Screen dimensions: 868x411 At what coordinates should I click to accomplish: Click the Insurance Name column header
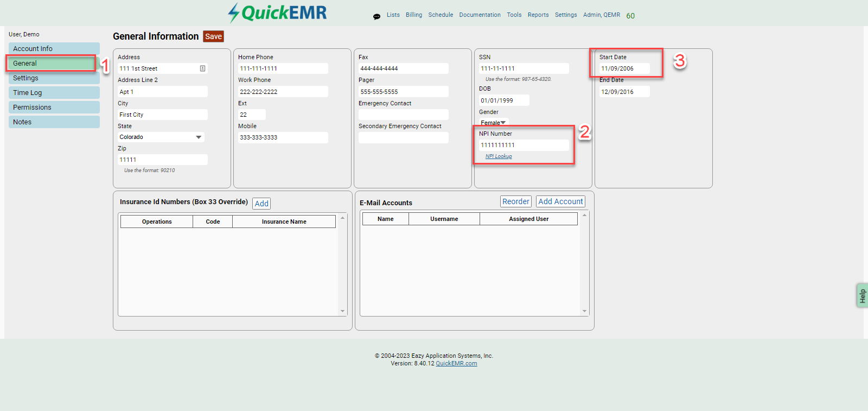pos(284,222)
